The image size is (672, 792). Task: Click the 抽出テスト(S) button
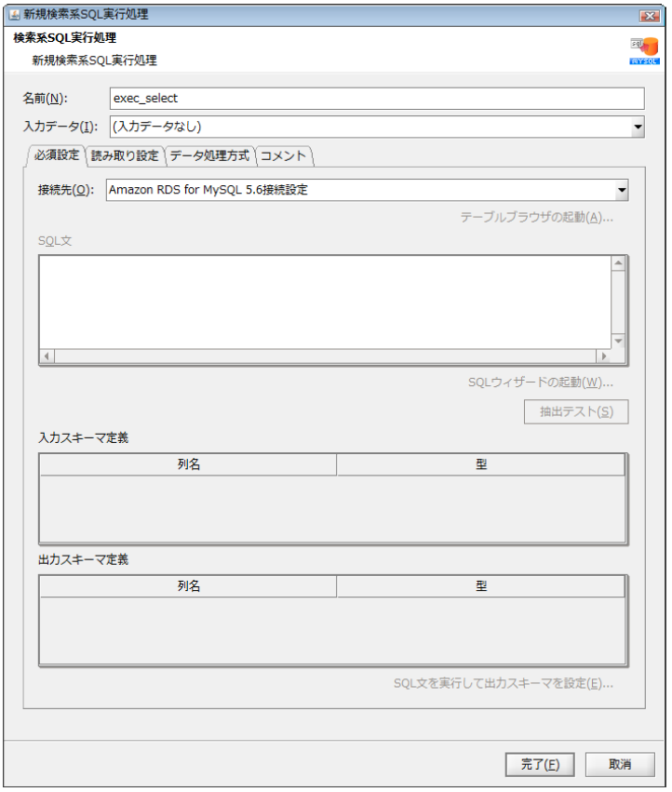[576, 411]
